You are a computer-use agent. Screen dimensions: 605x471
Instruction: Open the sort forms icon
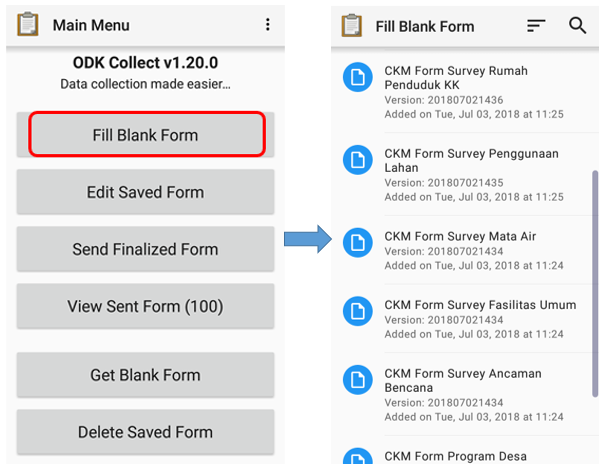tap(536, 26)
